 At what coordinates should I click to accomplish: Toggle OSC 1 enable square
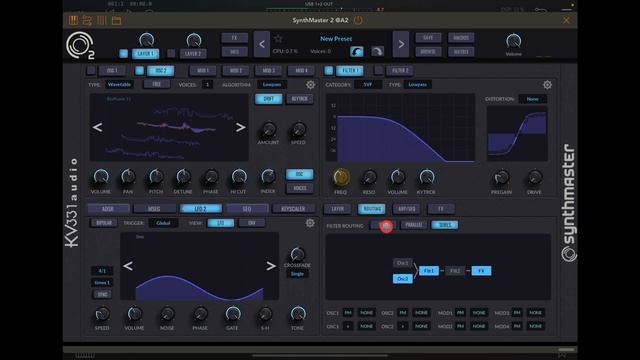(91, 70)
